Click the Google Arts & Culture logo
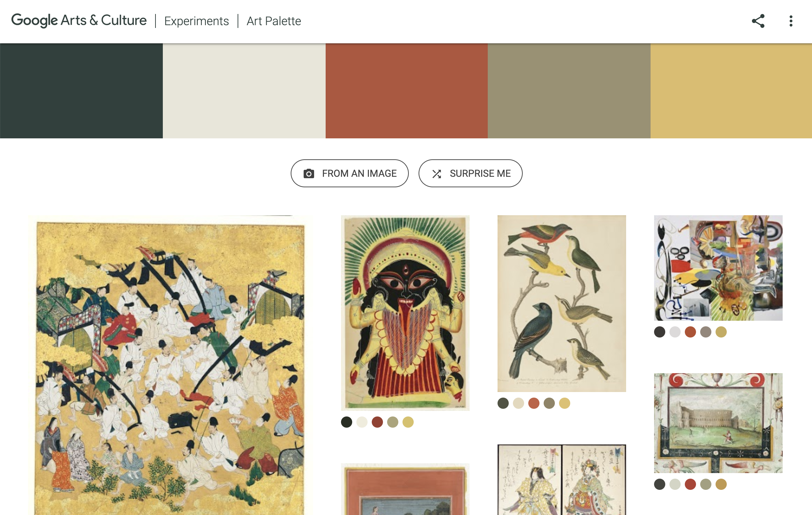Image resolution: width=812 pixels, height=515 pixels. [x=79, y=21]
